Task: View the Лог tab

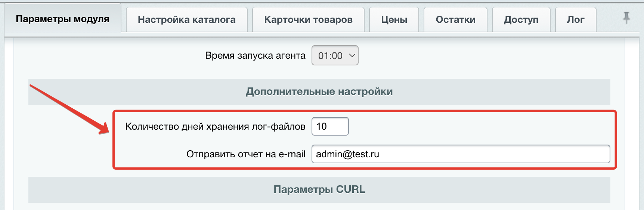Action: coord(575,20)
